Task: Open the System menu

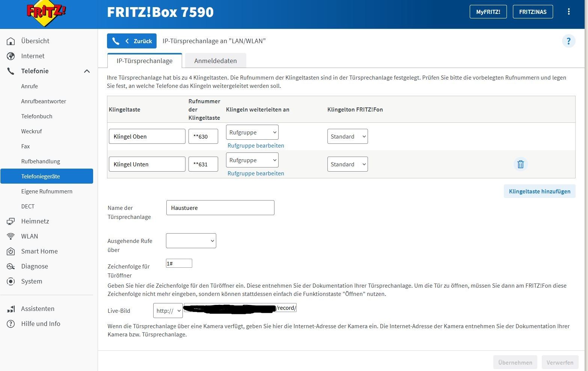Action: [32, 281]
